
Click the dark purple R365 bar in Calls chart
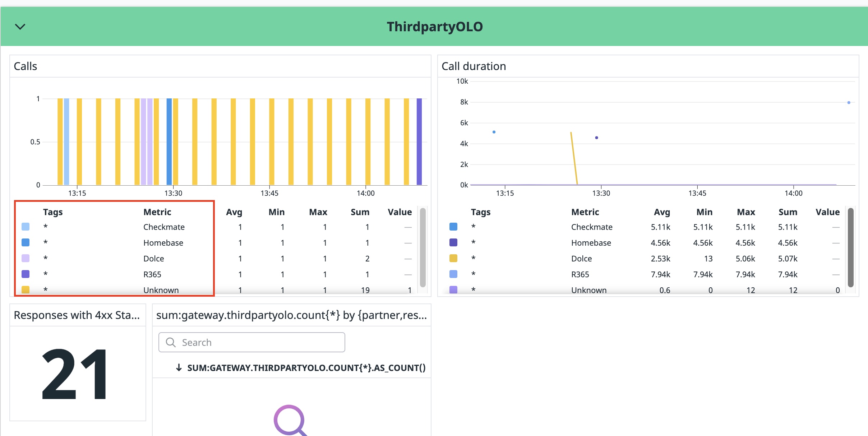pos(419,142)
